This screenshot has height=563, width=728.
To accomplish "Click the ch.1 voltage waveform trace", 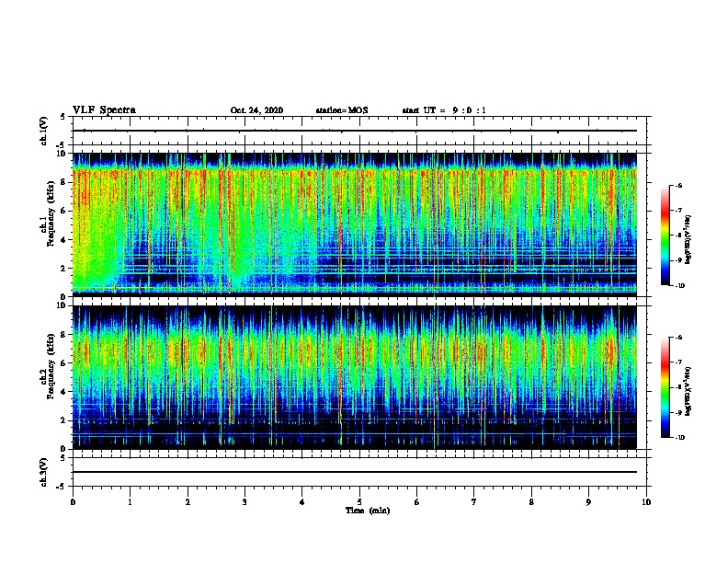I will click(x=355, y=131).
